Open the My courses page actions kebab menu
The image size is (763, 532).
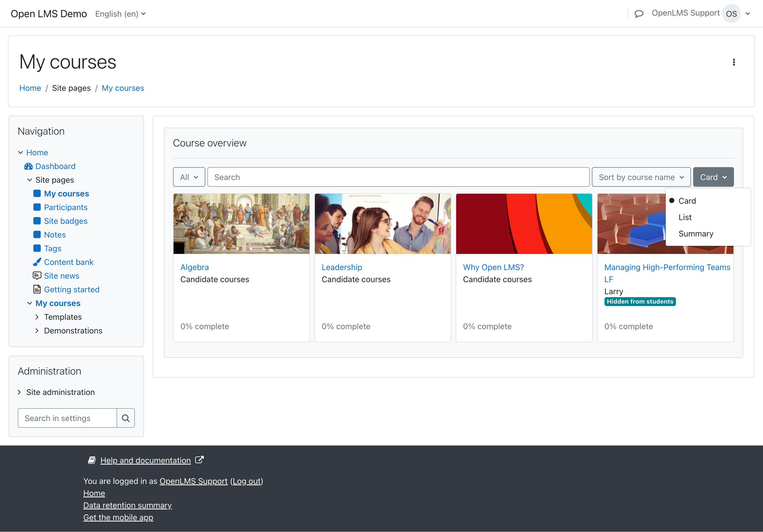coord(734,62)
